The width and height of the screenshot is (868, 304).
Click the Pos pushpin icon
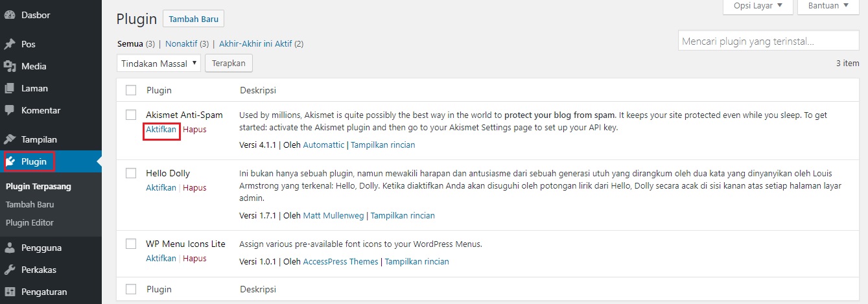coord(10,44)
